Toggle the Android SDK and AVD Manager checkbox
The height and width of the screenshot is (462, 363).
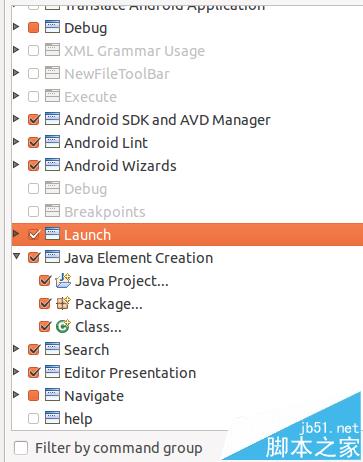(34, 119)
